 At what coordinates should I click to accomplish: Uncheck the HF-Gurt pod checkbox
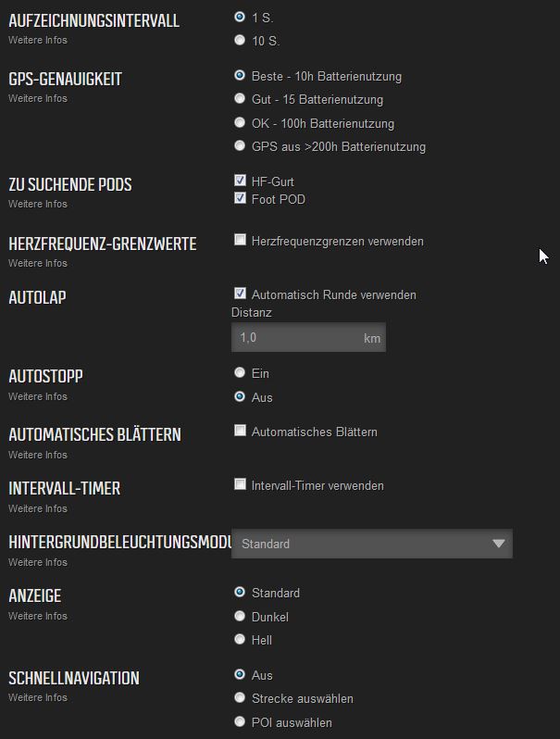coord(241,181)
